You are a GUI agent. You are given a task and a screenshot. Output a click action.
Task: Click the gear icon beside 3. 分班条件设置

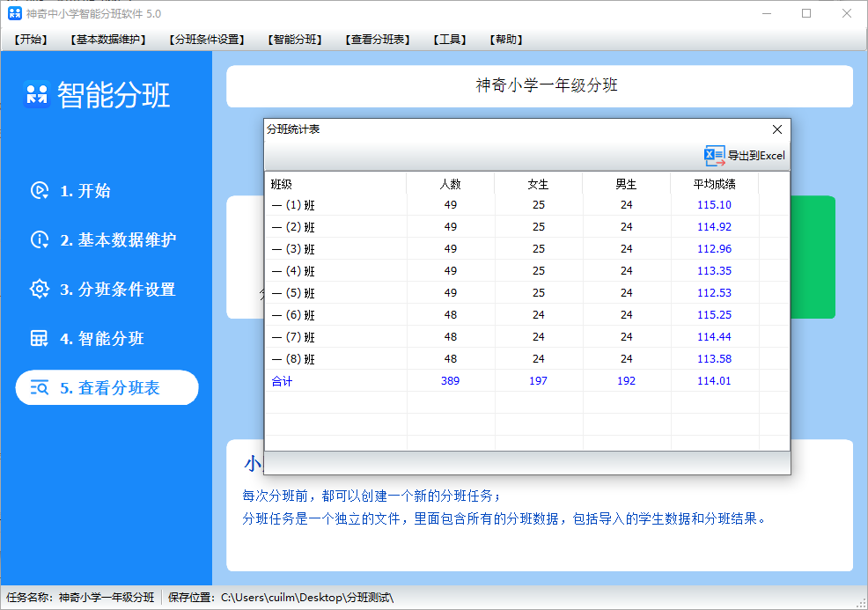coord(40,289)
